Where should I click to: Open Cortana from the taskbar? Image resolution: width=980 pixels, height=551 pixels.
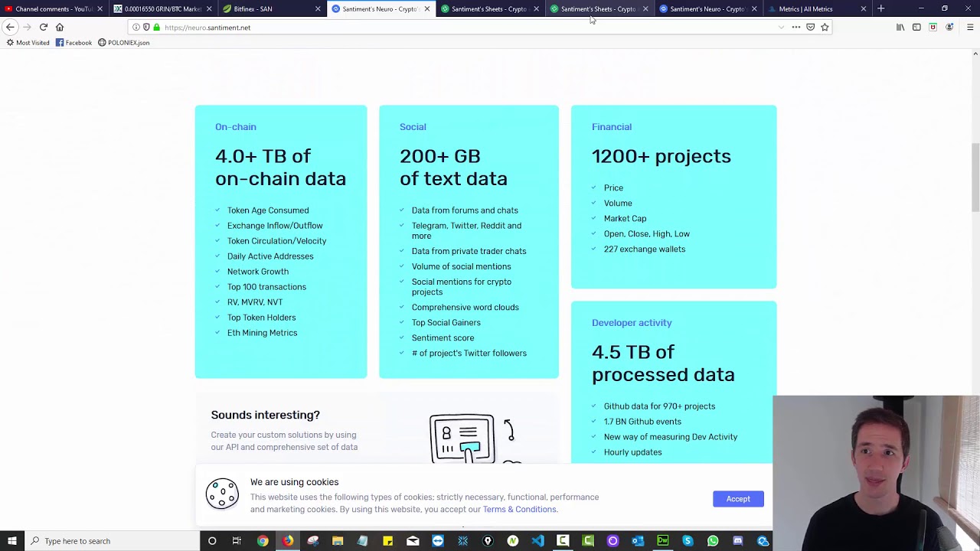coord(212,541)
